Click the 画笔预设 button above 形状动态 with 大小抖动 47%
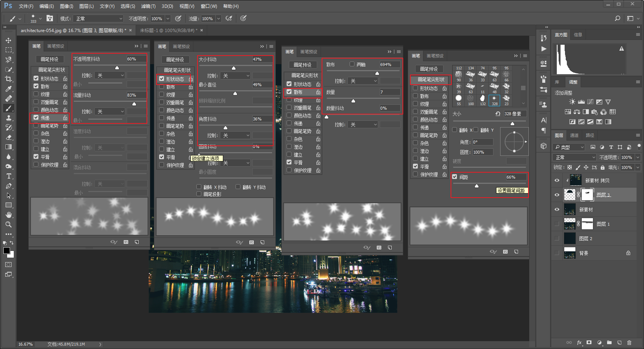Viewport: 644px width, 349px height. [x=175, y=60]
